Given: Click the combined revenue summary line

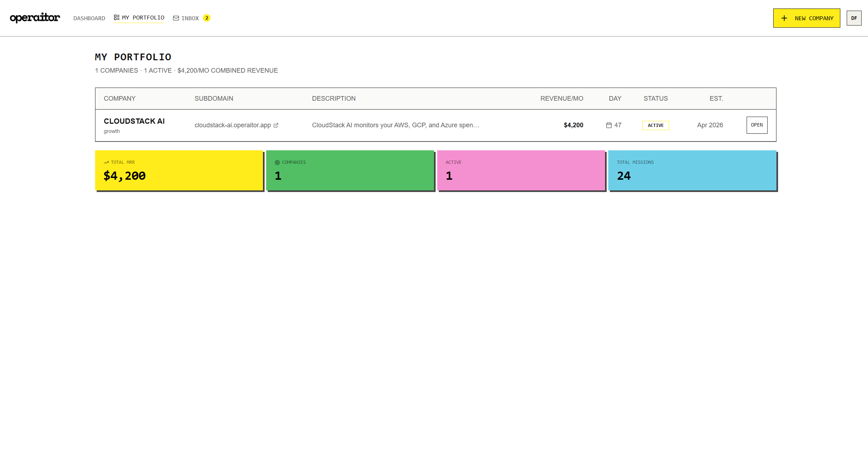Looking at the screenshot, I should (x=186, y=71).
